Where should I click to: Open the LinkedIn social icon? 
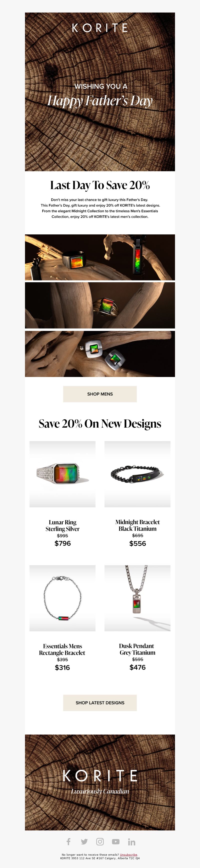coord(131,842)
